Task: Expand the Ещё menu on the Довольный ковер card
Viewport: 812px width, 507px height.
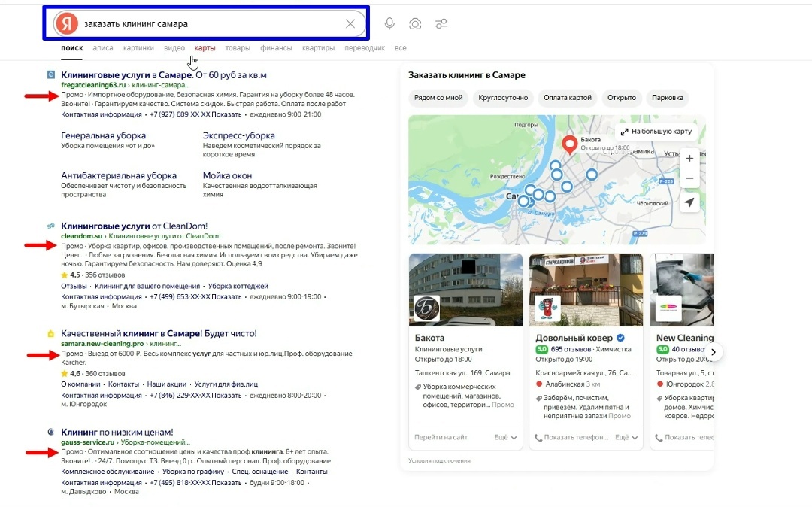Action: tap(626, 437)
